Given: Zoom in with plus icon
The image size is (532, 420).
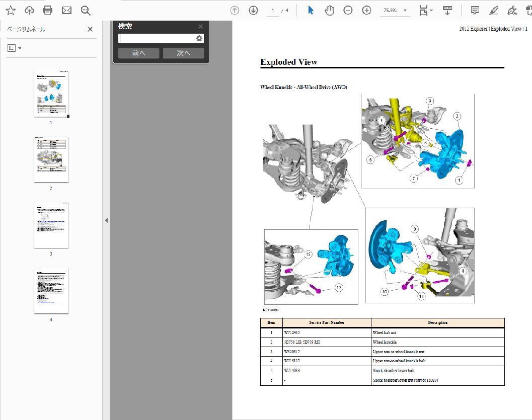Looking at the screenshot, I should pos(366,11).
